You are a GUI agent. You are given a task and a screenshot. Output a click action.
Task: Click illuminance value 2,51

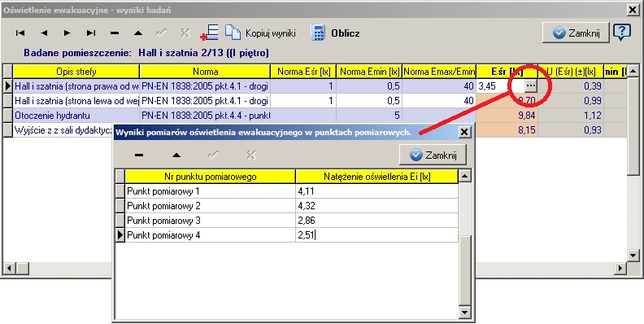(x=377, y=235)
